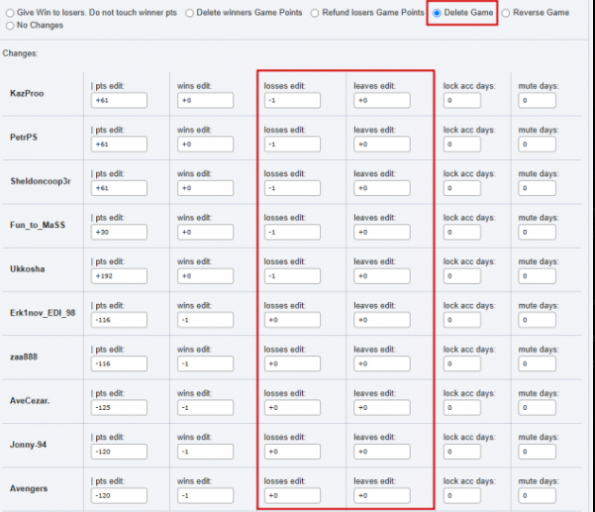Image resolution: width=595 pixels, height=512 pixels.
Task: Click player name 'Sheldoncoop3r'
Action: pos(41,181)
